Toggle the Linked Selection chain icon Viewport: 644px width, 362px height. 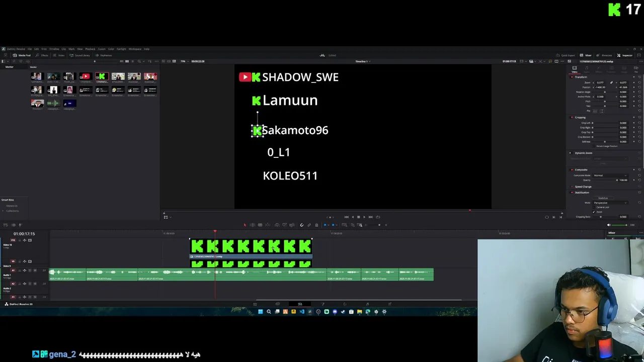309,225
